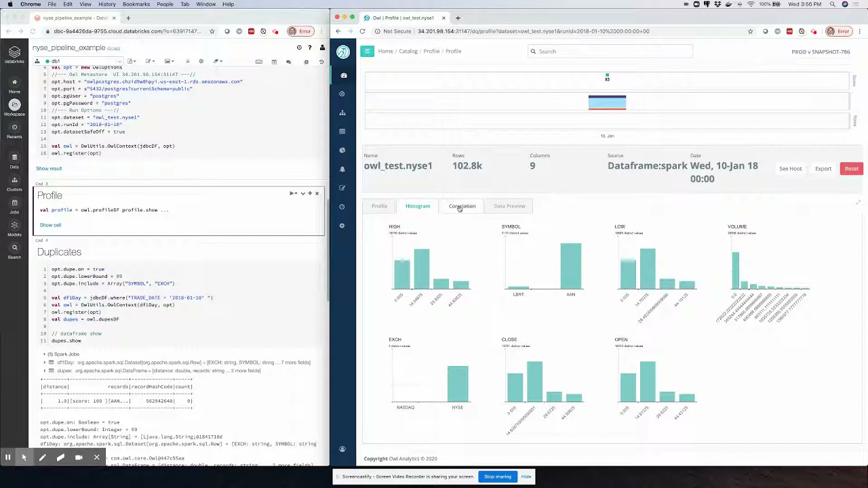Screen dimensions: 868x488
Task: Switch to the Data Preview tab
Action: pyautogui.click(x=509, y=206)
